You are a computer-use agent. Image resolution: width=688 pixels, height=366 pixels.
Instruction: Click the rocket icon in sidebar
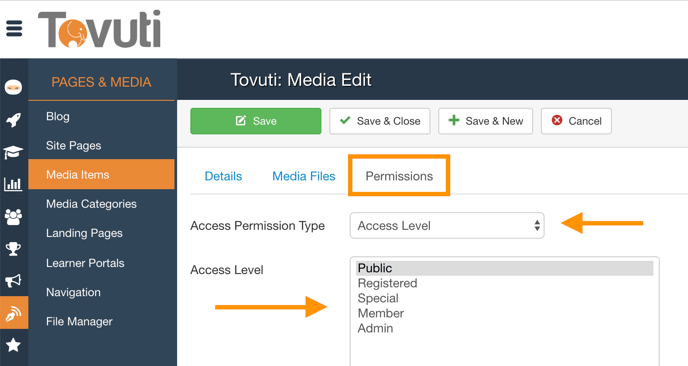[14, 119]
